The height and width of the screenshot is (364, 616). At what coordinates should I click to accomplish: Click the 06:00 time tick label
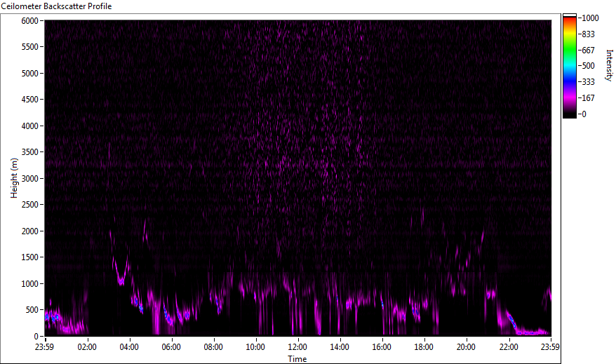point(171,347)
